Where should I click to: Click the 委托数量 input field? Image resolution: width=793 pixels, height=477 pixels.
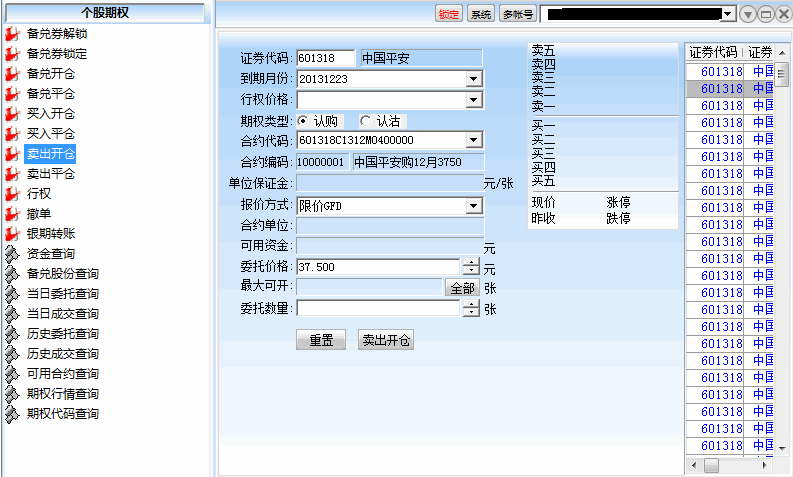pos(378,308)
